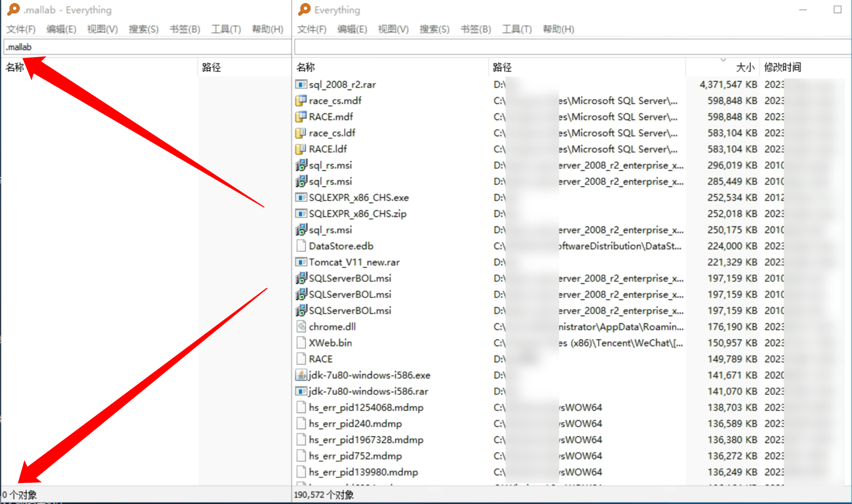
Task: Open 视图(V) menu in .mallab window
Action: click(102, 29)
